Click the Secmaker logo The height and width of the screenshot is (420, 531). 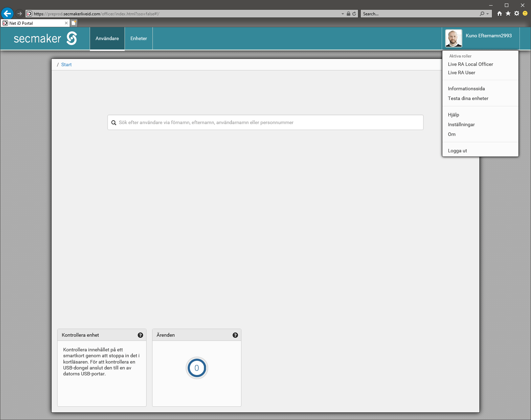[x=45, y=38]
